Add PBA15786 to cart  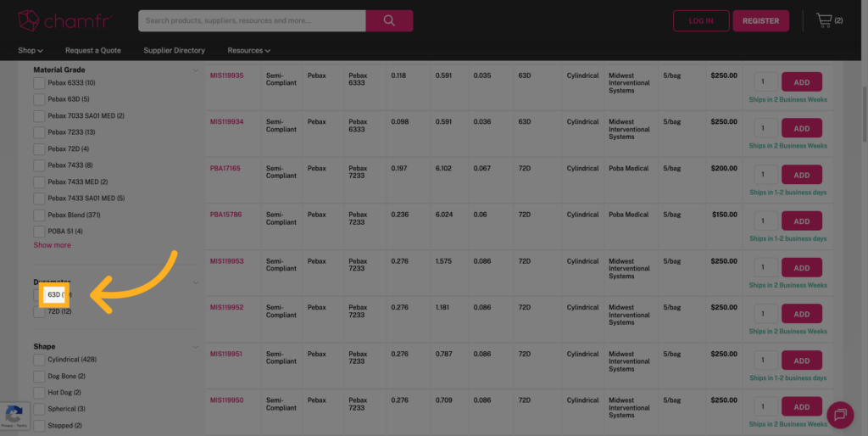point(802,221)
